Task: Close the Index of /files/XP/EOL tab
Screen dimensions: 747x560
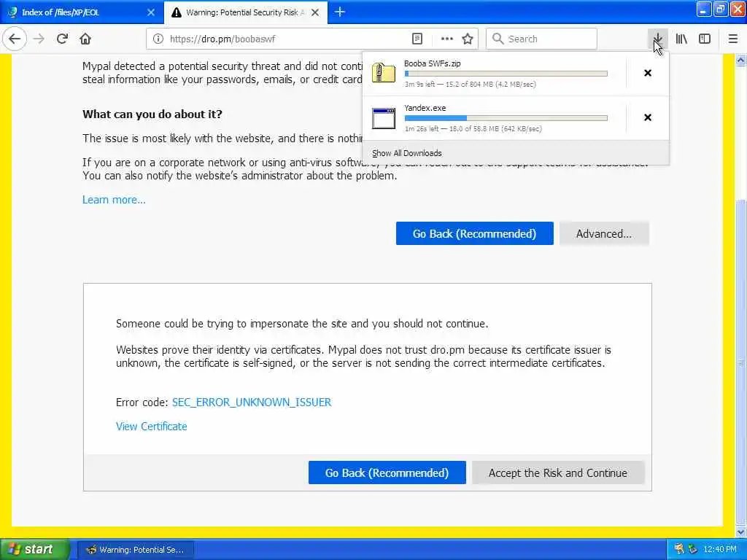Action: 151,12
